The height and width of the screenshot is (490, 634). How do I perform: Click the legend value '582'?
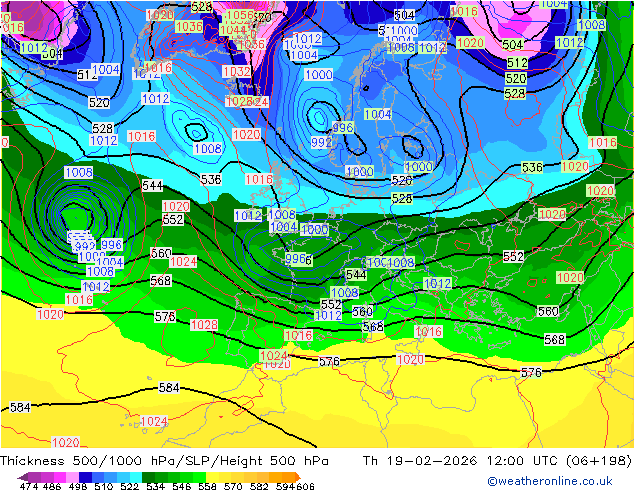coord(259,486)
